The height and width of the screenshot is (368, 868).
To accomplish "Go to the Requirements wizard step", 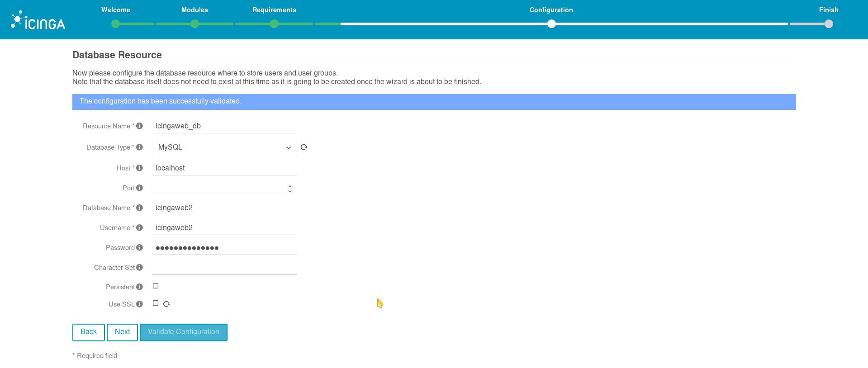I will point(274,10).
